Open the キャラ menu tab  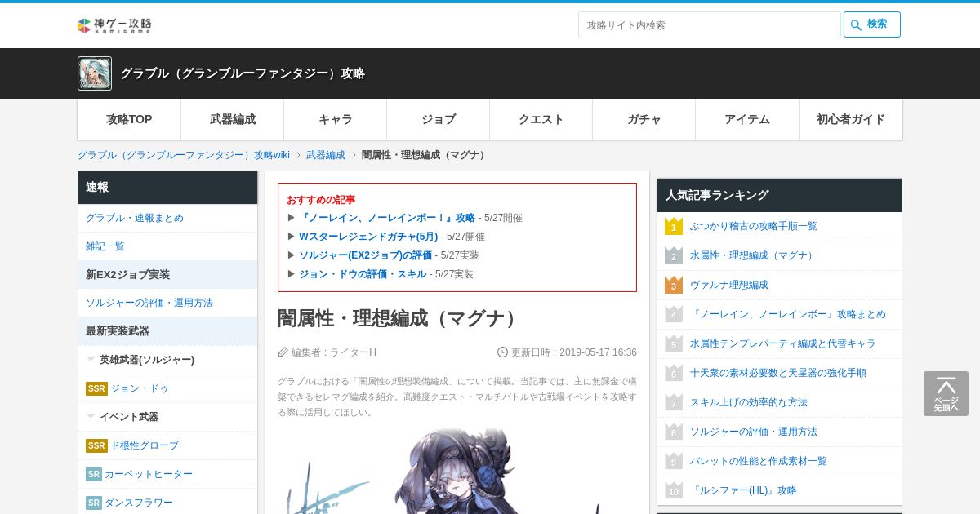pos(336,119)
